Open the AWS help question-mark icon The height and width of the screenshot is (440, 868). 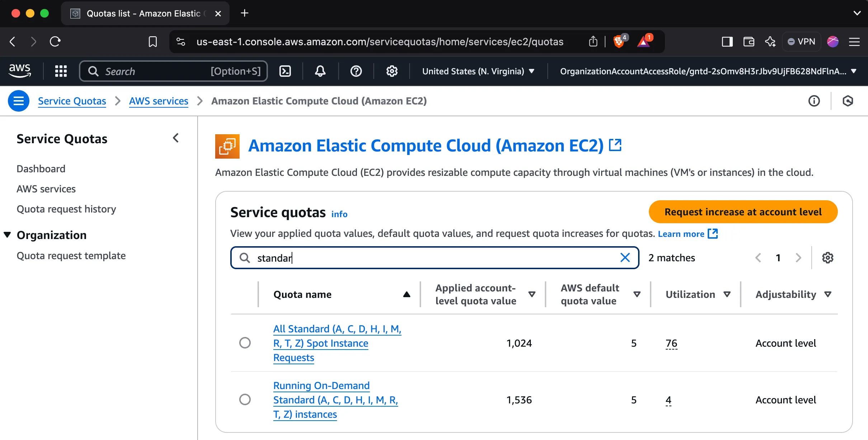[x=356, y=71]
